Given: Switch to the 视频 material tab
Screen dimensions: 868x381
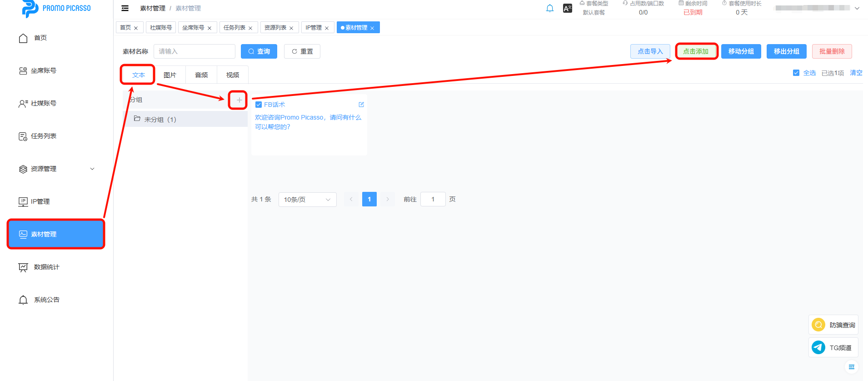Looking at the screenshot, I should 233,75.
